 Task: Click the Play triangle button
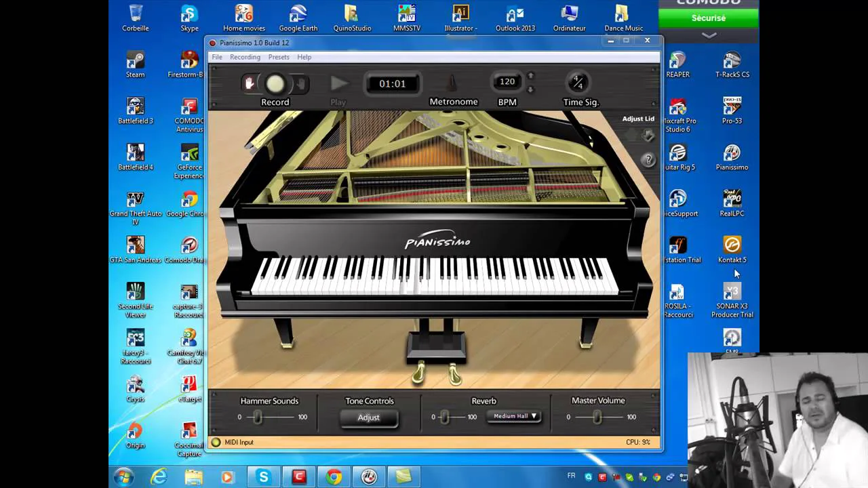click(x=339, y=83)
